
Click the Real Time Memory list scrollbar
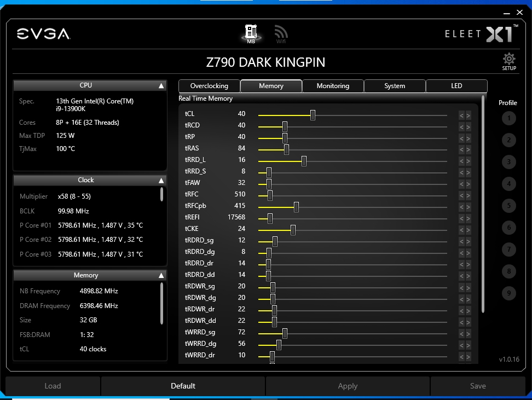[x=483, y=204]
